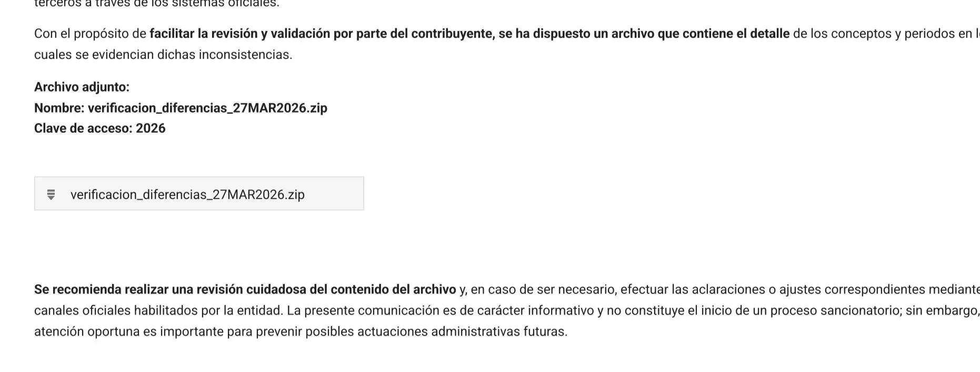Open the zip filename inside the gray attachment box
The image size is (980, 372).
[x=187, y=194]
